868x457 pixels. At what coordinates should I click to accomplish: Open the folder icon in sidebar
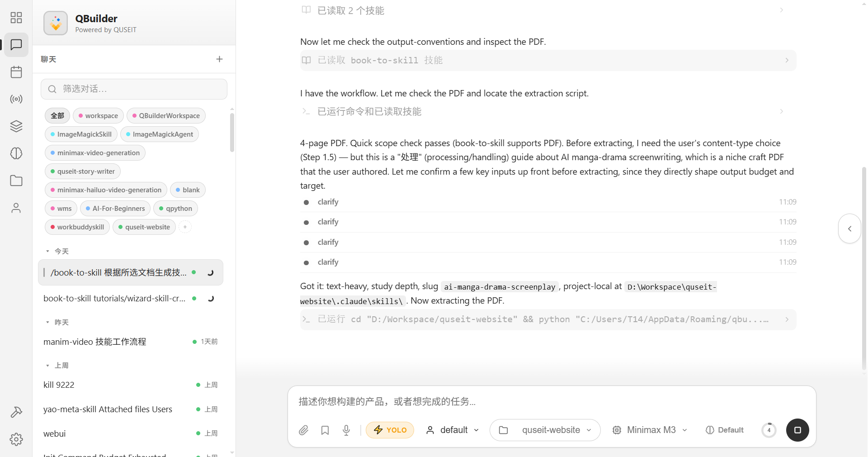click(x=16, y=181)
